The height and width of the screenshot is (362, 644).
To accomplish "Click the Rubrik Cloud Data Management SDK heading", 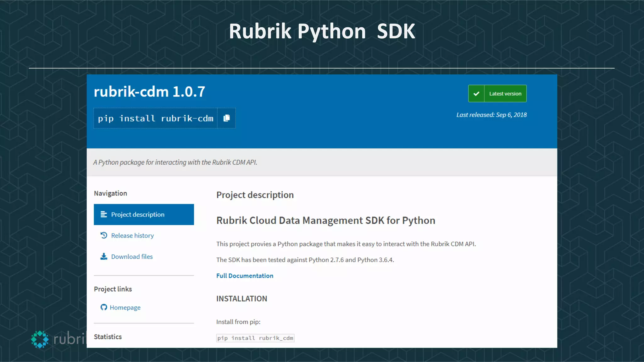I will [326, 221].
